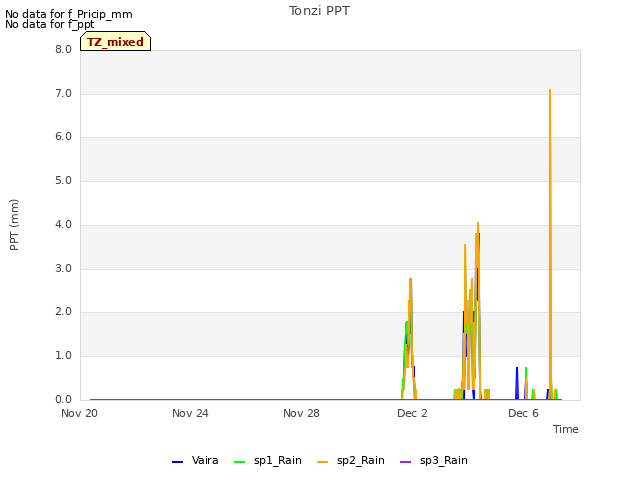Click the 5.0 y-axis tick label
The width and height of the screenshot is (640, 480).
click(63, 181)
